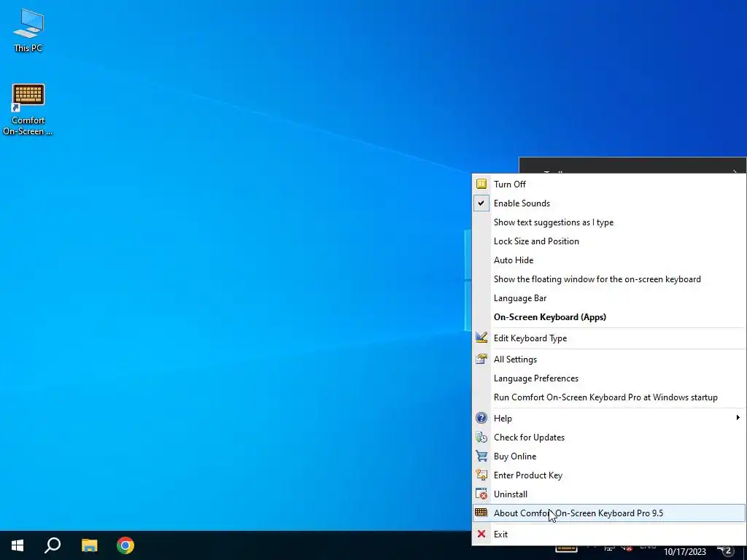Click the keyboard icon beside About Comfort
This screenshot has height=560, width=747.
(x=481, y=513)
